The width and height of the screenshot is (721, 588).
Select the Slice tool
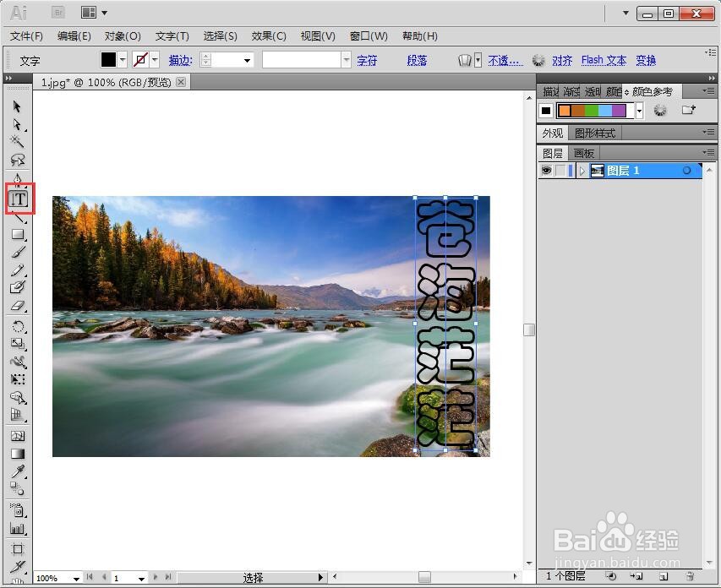point(18,566)
